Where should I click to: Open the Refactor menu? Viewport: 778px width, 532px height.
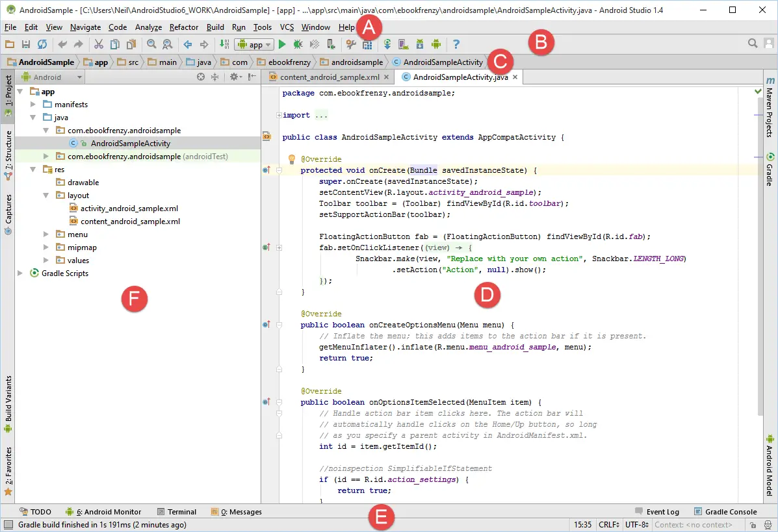point(184,27)
